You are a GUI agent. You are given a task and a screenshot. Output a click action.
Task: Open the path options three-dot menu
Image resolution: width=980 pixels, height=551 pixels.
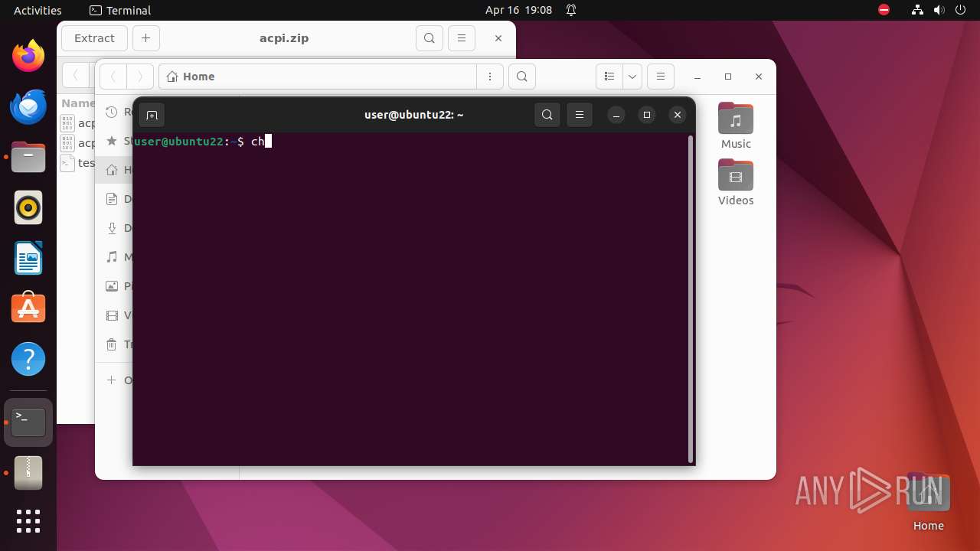pyautogui.click(x=490, y=77)
